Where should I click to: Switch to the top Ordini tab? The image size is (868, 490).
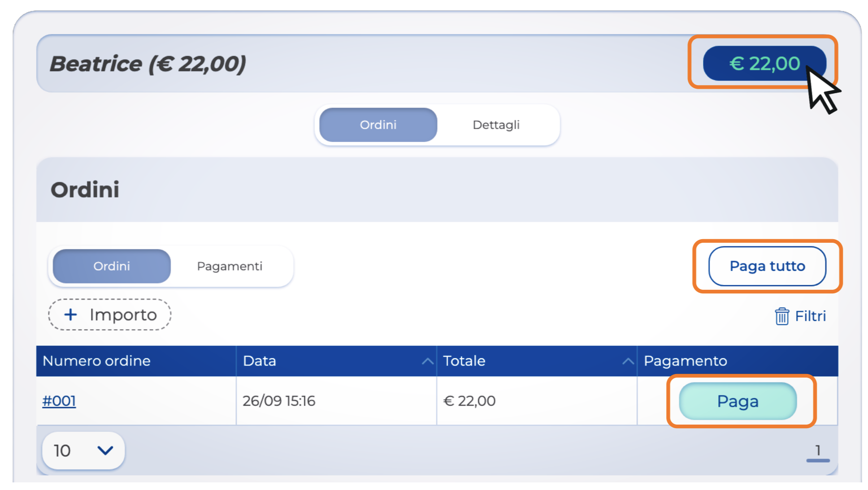[x=378, y=125]
